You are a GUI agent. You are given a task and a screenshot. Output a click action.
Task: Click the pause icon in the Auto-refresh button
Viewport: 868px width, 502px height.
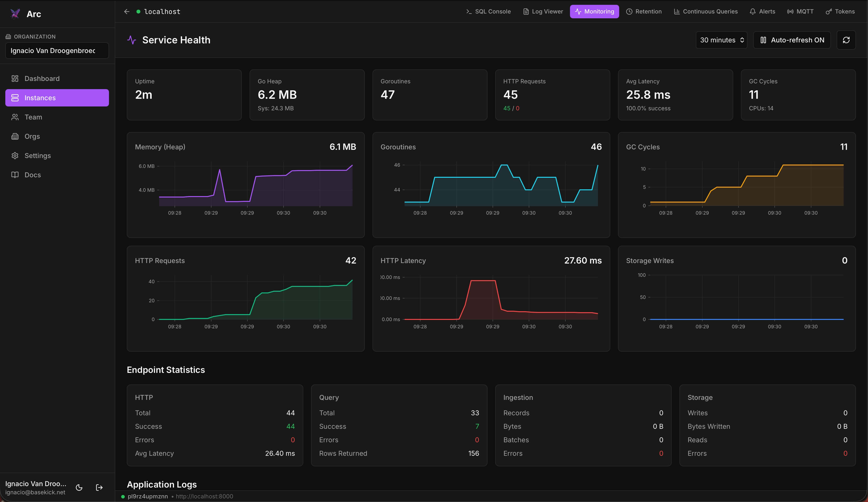click(x=763, y=40)
